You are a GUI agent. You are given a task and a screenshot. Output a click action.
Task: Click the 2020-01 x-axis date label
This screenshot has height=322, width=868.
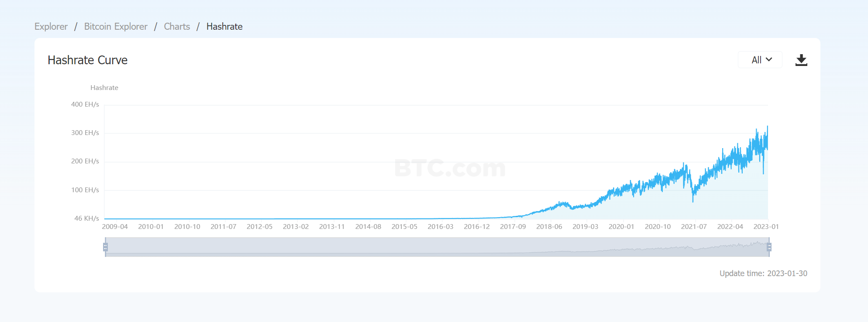621,227
